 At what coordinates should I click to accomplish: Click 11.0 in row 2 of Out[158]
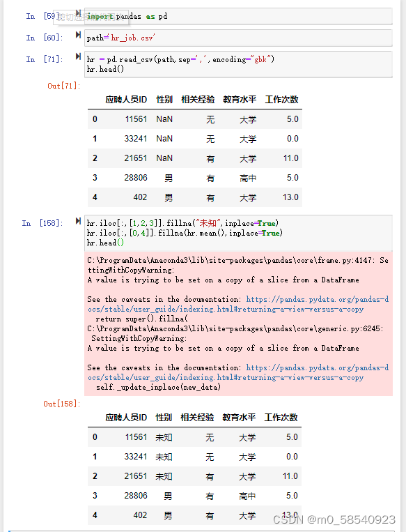tap(290, 476)
